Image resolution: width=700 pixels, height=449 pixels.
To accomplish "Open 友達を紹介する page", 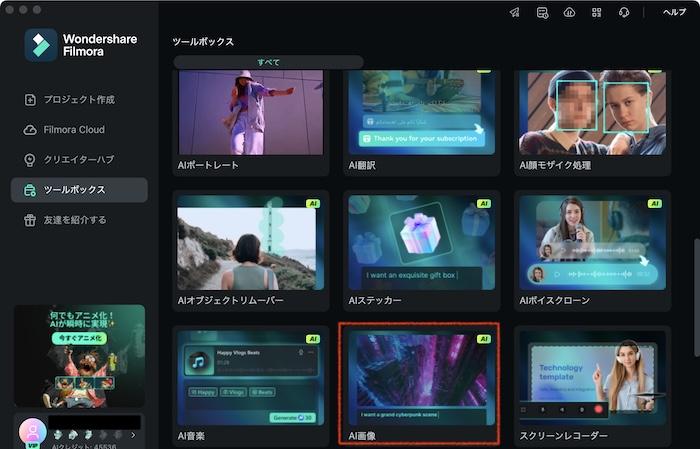I will [x=79, y=220].
